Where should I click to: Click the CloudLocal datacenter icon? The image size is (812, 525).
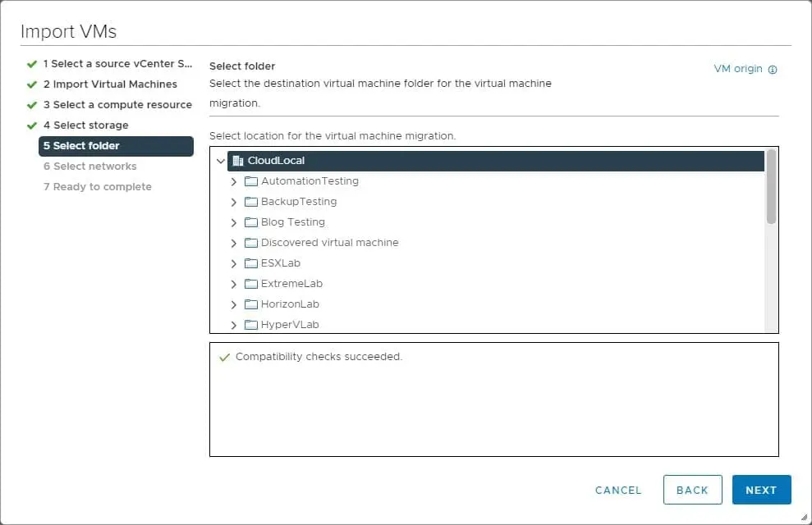238,161
